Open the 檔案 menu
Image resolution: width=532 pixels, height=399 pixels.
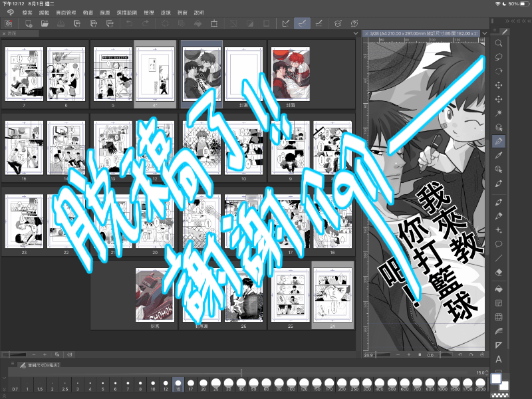click(27, 13)
